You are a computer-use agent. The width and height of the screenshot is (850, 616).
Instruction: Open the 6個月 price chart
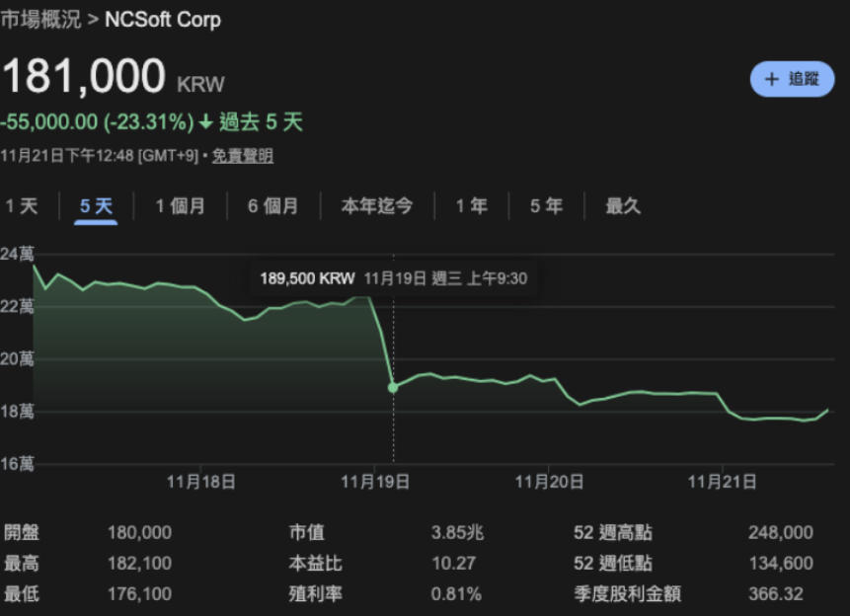coord(273,206)
